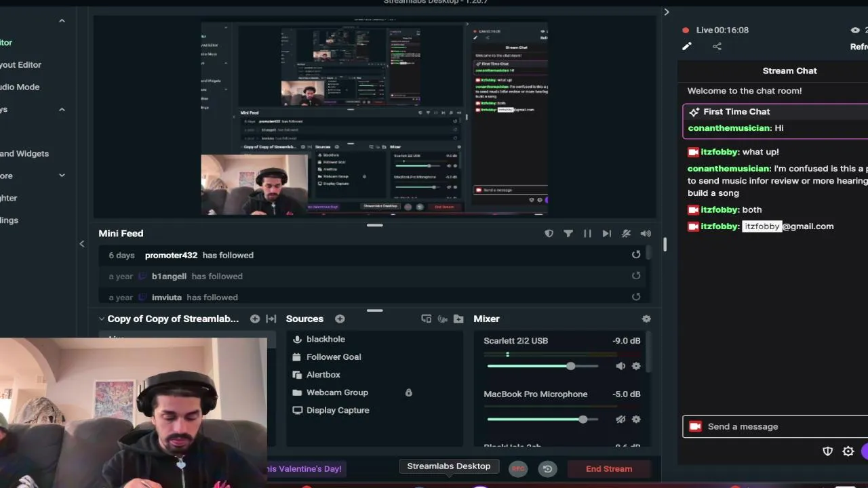The image size is (868, 488).
Task: Open Scarlett 2i2 USB audio settings gear
Action: tap(636, 366)
